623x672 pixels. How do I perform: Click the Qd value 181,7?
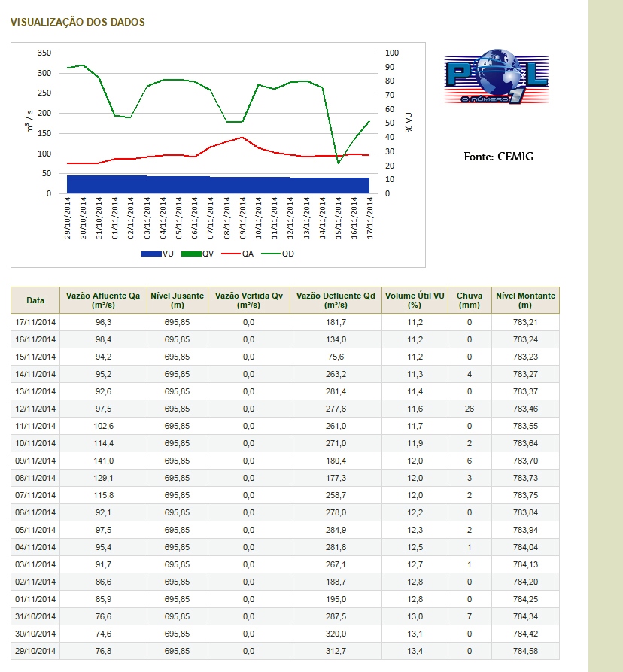tap(336, 322)
